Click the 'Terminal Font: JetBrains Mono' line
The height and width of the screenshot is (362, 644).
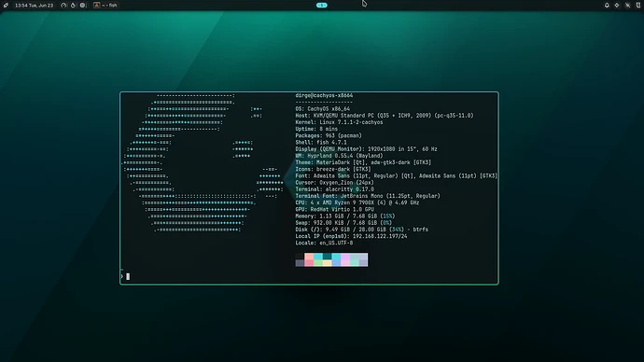(x=368, y=196)
